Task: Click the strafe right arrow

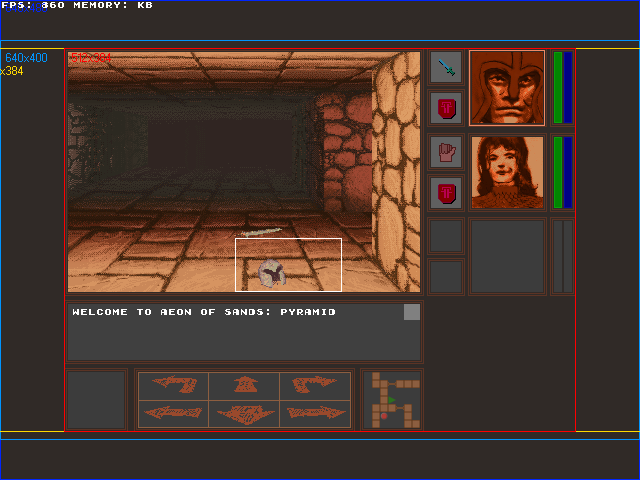Action: [315, 413]
